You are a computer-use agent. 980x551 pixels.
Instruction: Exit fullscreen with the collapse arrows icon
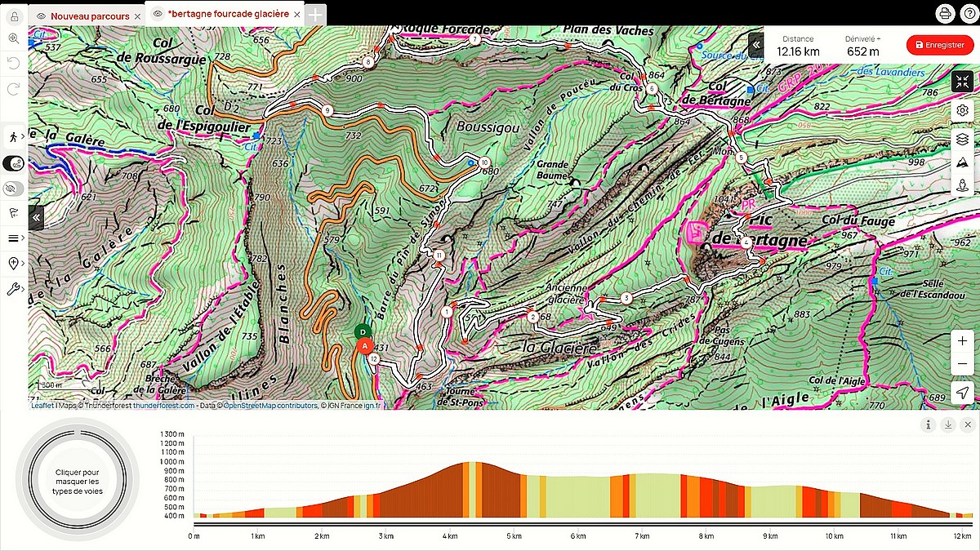coord(962,82)
